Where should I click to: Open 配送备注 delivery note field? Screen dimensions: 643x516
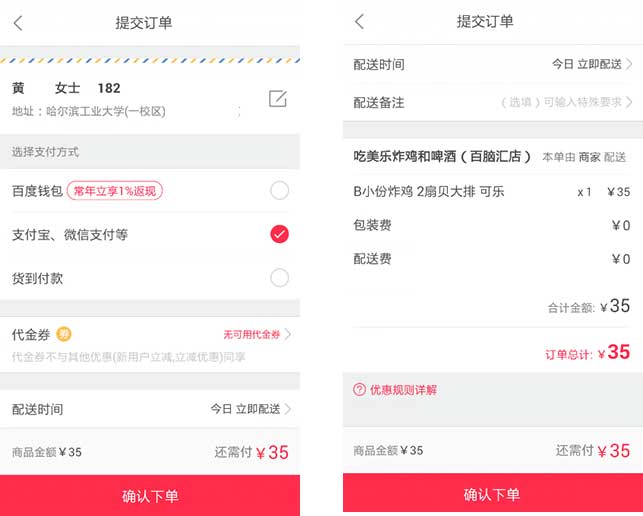[x=493, y=102]
